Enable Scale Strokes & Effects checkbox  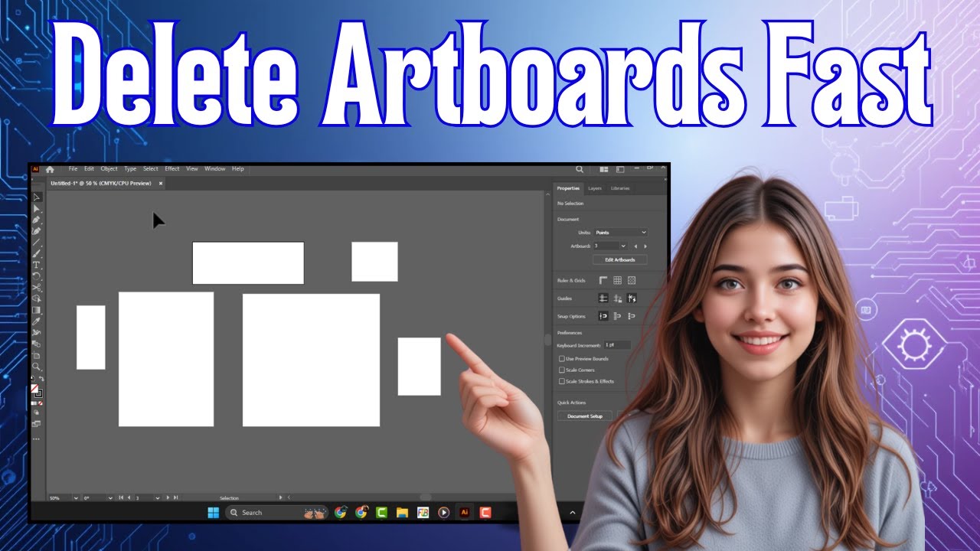561,381
